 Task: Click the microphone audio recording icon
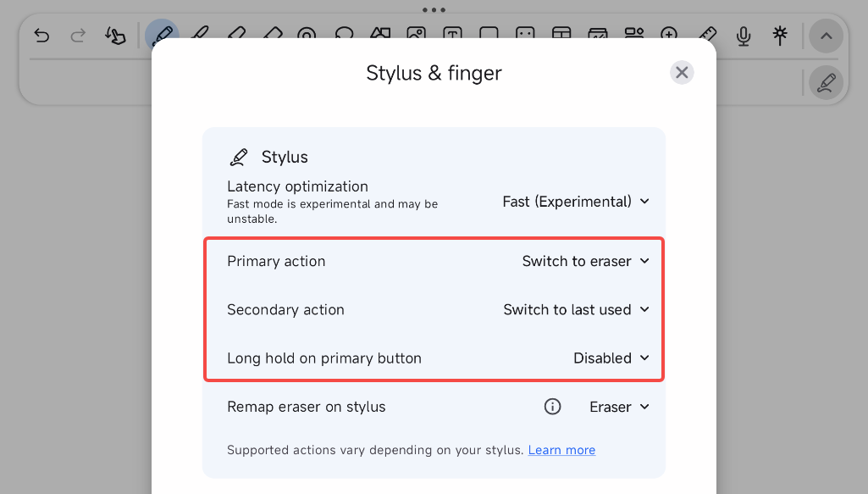point(744,36)
